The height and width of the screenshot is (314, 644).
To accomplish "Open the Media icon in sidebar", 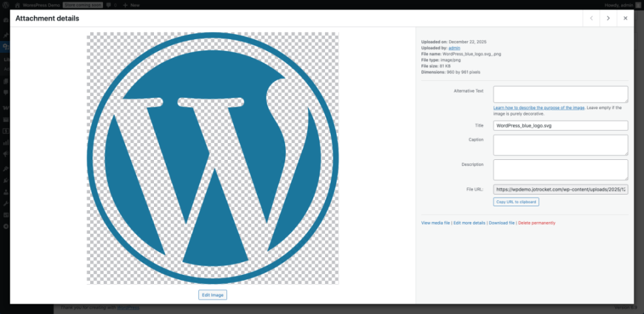I will click(5, 46).
